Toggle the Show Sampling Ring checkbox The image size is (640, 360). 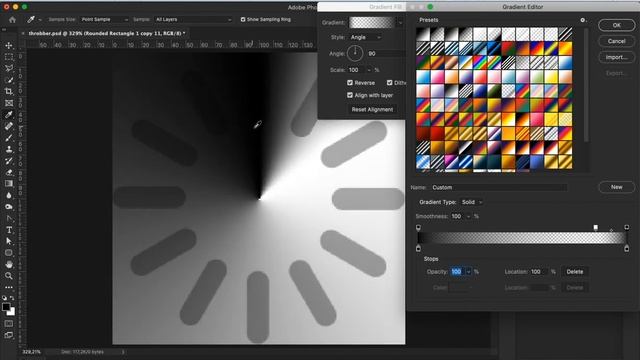click(243, 20)
